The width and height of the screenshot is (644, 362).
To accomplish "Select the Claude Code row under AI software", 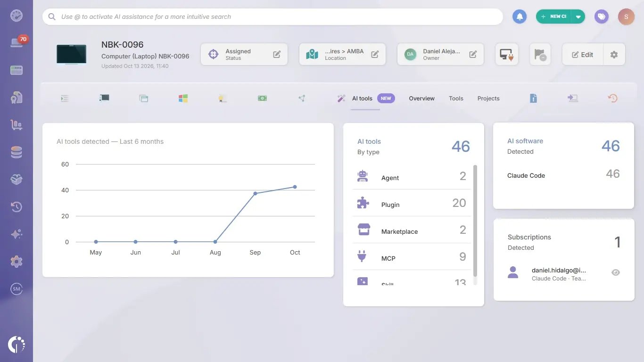I will (x=563, y=175).
